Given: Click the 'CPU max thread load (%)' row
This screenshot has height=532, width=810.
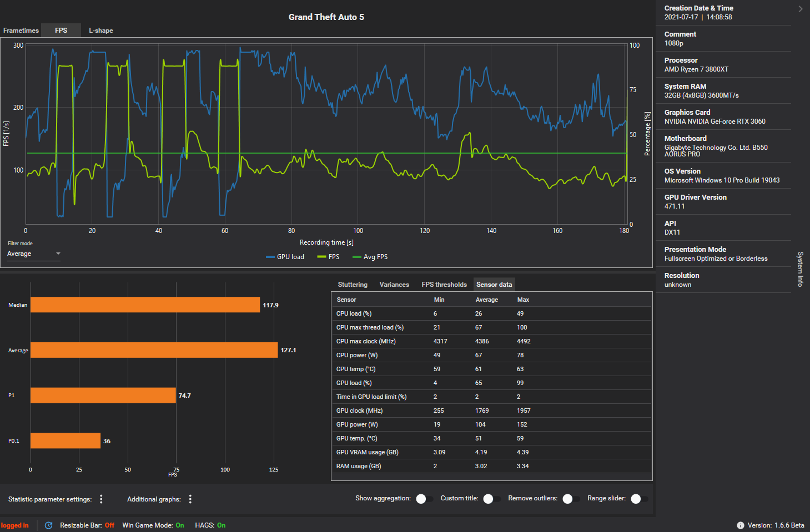Looking at the screenshot, I should (x=491, y=327).
